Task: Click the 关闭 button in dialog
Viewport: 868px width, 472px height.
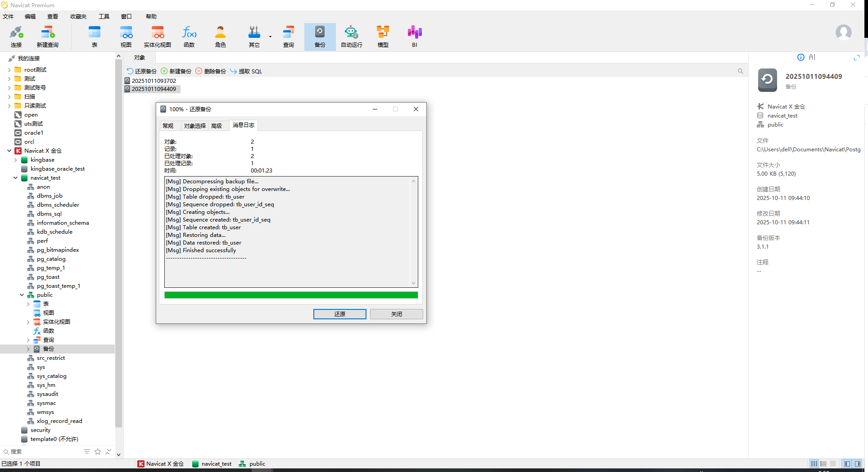Action: tap(397, 314)
